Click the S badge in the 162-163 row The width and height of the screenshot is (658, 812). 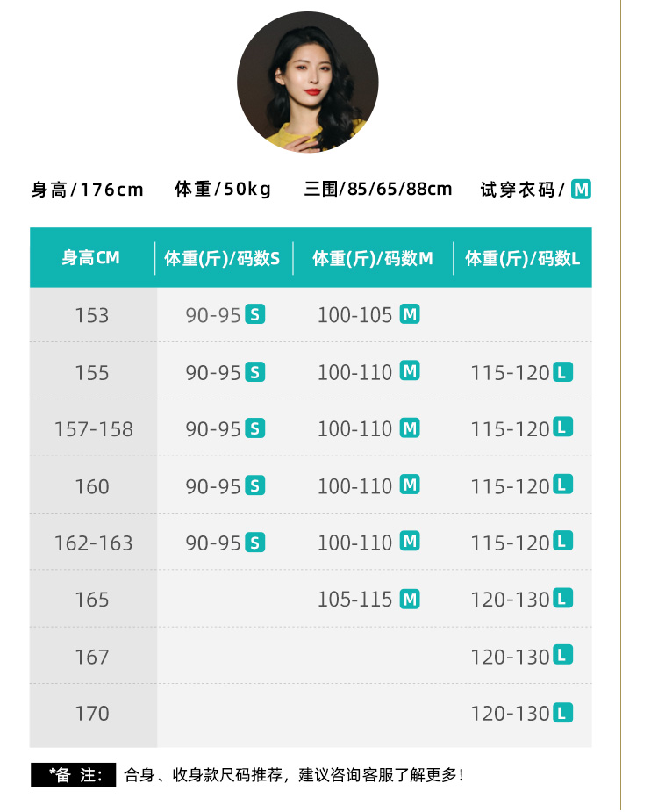coord(254,543)
